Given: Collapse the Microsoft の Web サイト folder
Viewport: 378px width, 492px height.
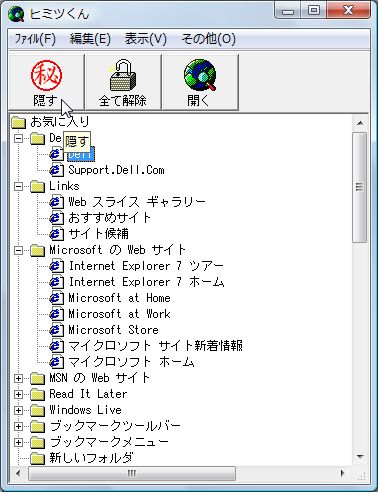Looking at the screenshot, I should [x=19, y=250].
